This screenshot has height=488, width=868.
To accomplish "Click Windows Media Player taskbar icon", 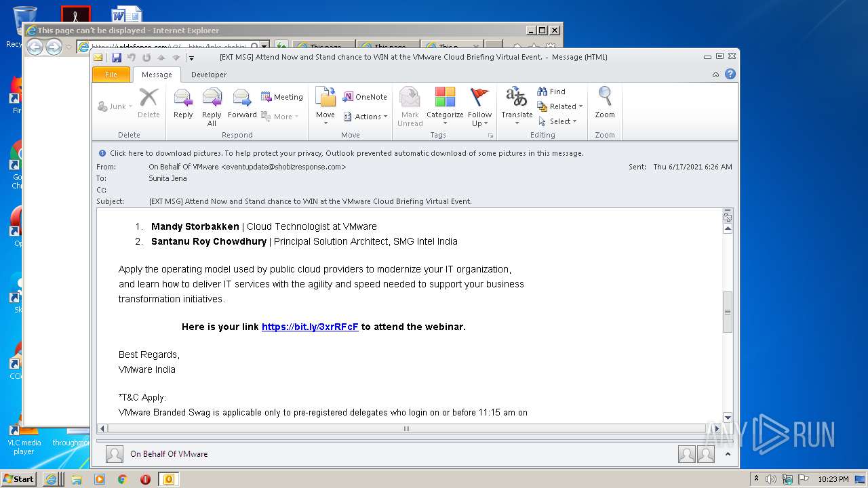I will tap(100, 479).
